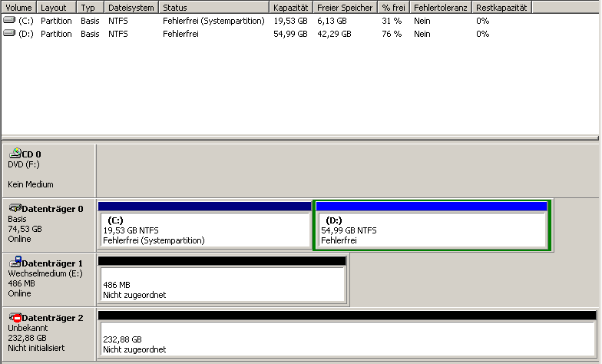Click the NTFS cell in the D: row
The height and width of the screenshot is (364, 602).
[x=118, y=34]
